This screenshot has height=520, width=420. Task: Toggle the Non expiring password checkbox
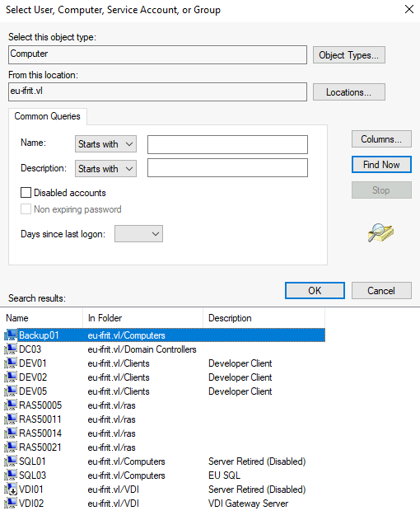pyautogui.click(x=26, y=209)
